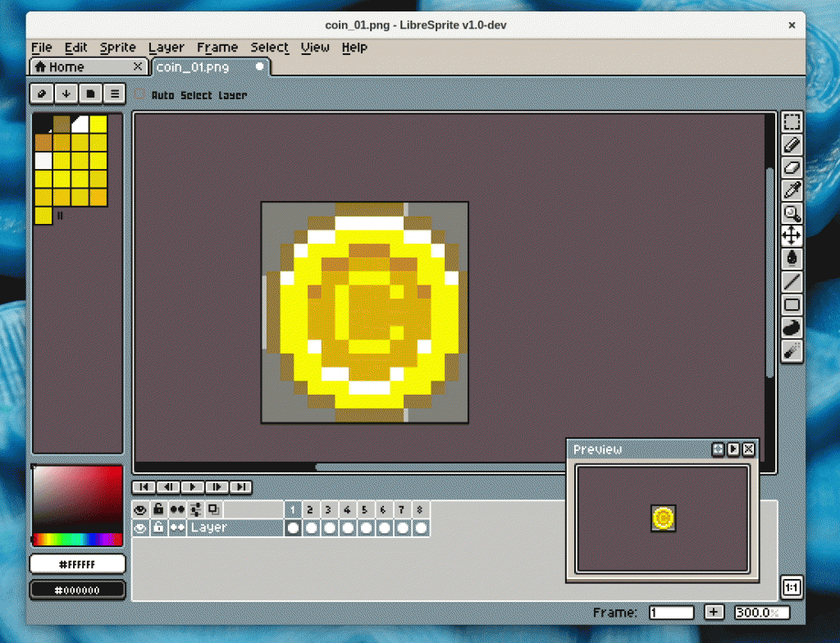
Task: Switch to the Eraser tool
Action: tap(792, 167)
